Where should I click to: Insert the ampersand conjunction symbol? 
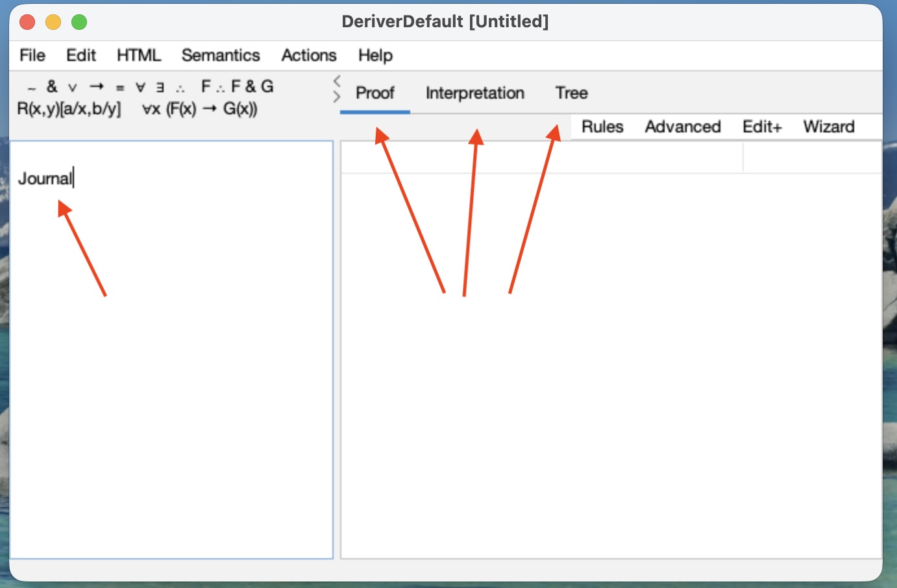(x=52, y=87)
